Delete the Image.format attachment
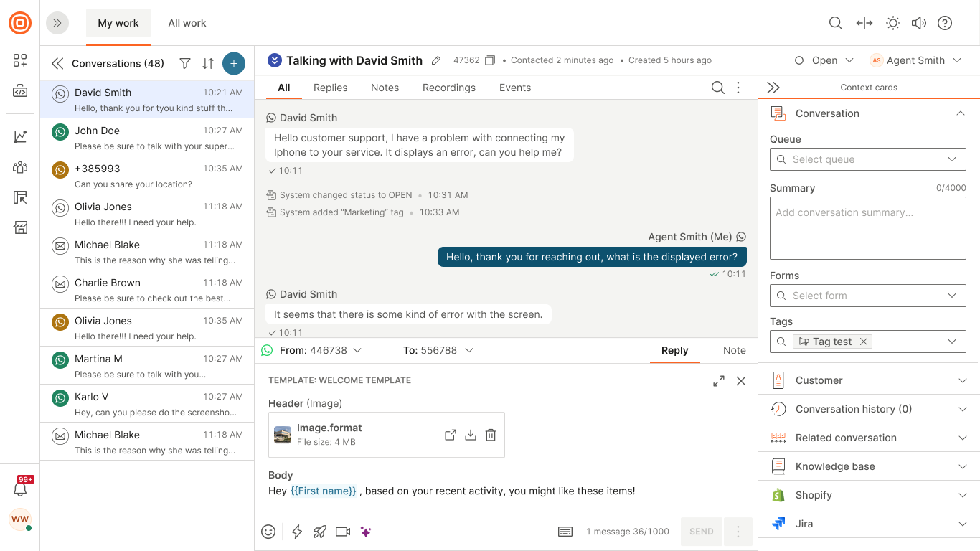980x551 pixels. coord(491,435)
